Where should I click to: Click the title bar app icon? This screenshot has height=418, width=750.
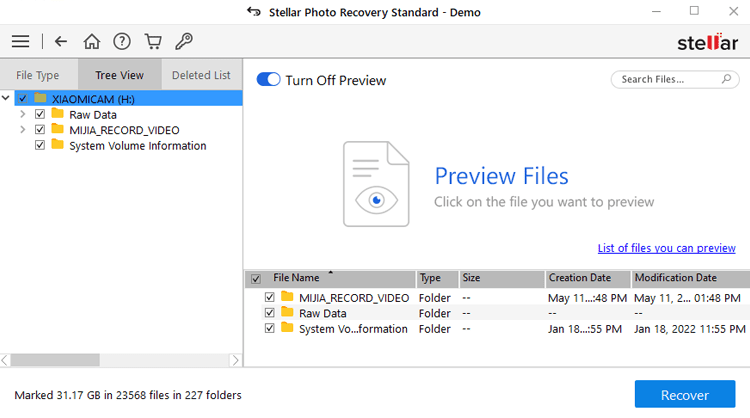[x=254, y=11]
